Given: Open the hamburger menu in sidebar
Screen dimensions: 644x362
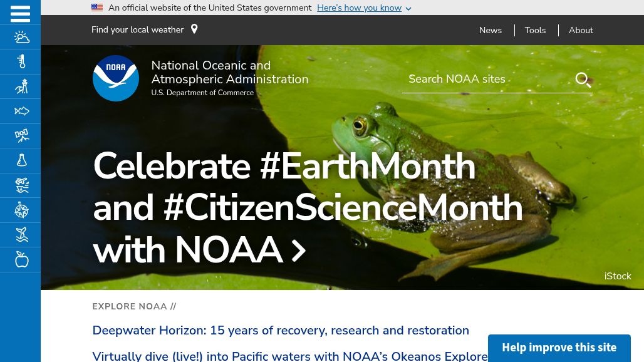Looking at the screenshot, I should click(x=20, y=14).
